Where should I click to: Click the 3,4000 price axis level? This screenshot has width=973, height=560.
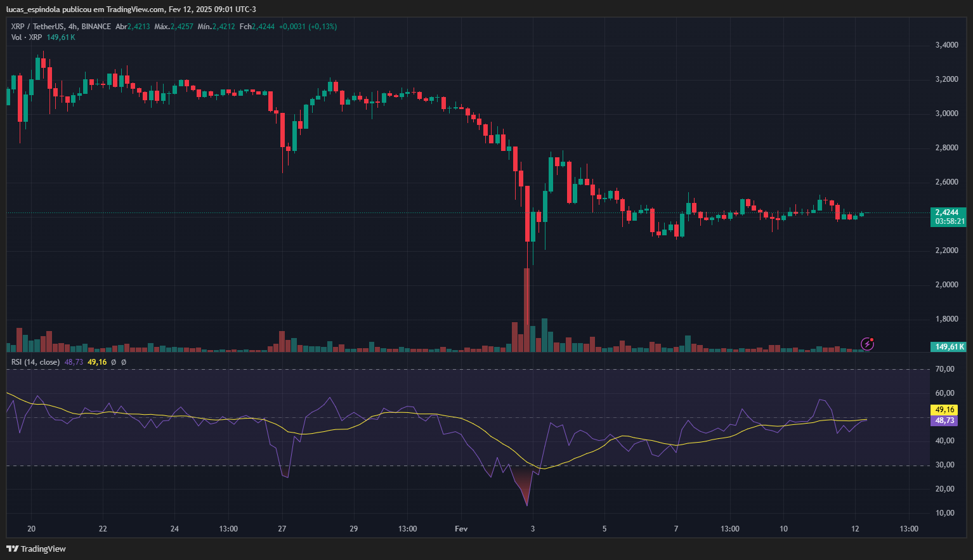point(946,45)
